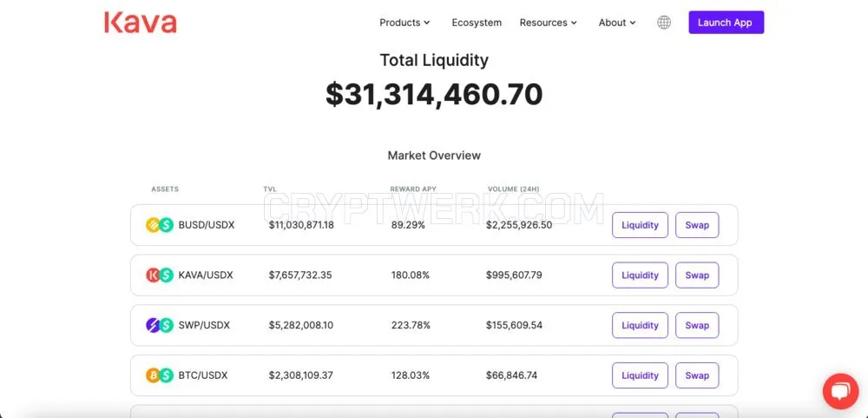868x418 pixels.
Task: Open the red chat support bubble
Action: pos(840,392)
